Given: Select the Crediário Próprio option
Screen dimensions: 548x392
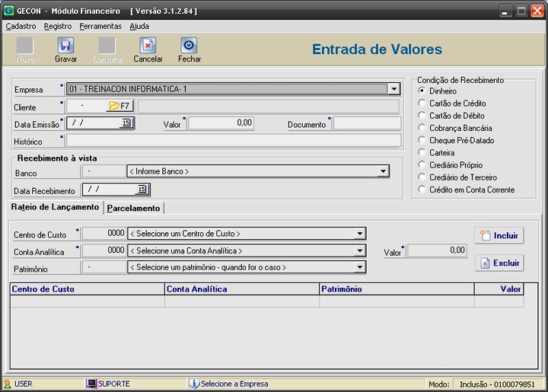Looking at the screenshot, I should (x=422, y=165).
